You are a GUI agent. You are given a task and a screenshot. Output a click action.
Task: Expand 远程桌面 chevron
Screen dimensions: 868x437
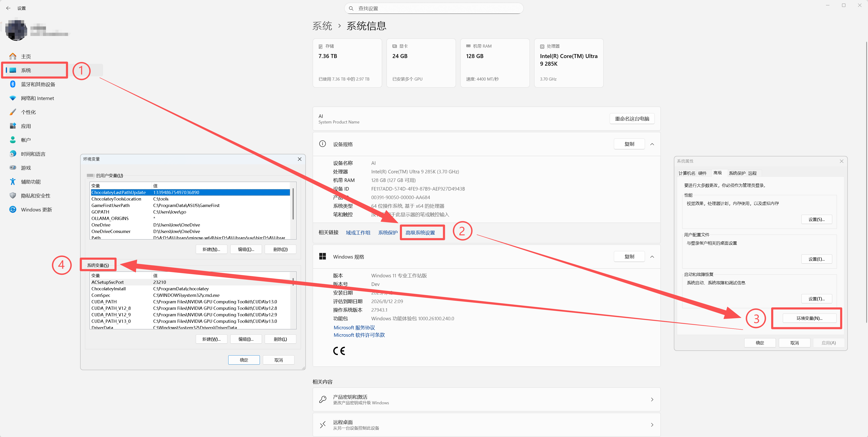tap(652, 424)
